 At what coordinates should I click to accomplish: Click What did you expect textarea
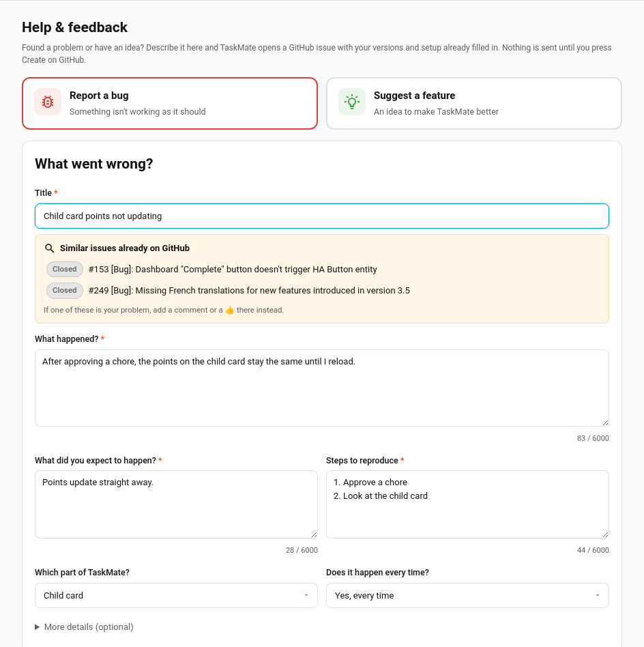176,504
